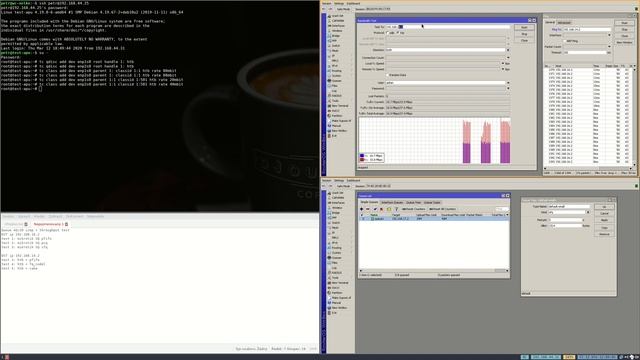The image size is (640, 360).
Task: Click Start in the Bandwidth Test dialog
Action: pos(524,27)
